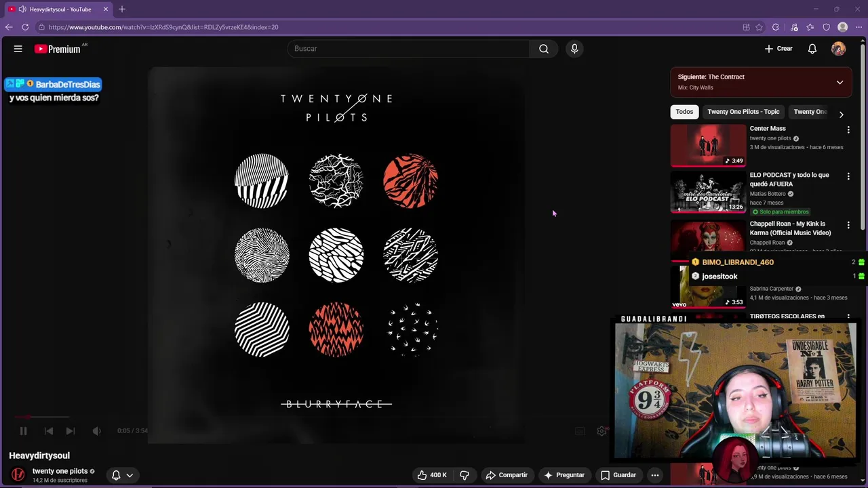Click the Heavydirtysoul video title
868x488 pixels.
pos(39,455)
